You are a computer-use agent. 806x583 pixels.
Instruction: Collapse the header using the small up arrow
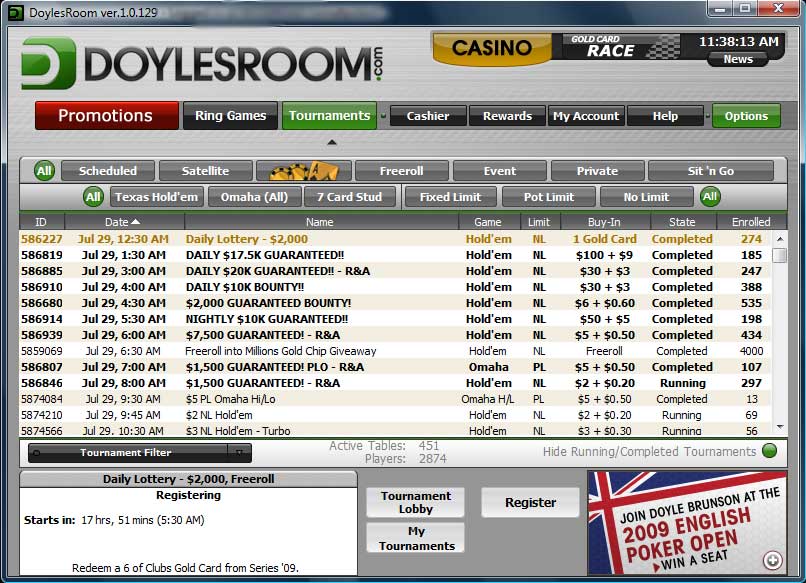[332, 142]
